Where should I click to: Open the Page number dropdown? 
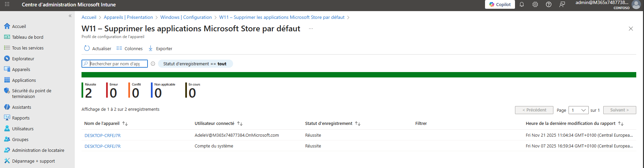tap(579, 110)
